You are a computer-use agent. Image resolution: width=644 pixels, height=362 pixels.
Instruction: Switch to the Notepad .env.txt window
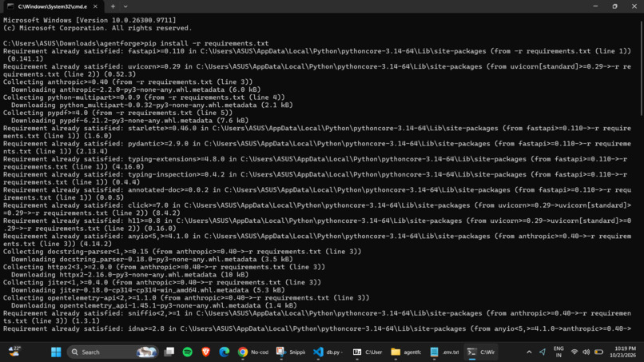point(444,352)
